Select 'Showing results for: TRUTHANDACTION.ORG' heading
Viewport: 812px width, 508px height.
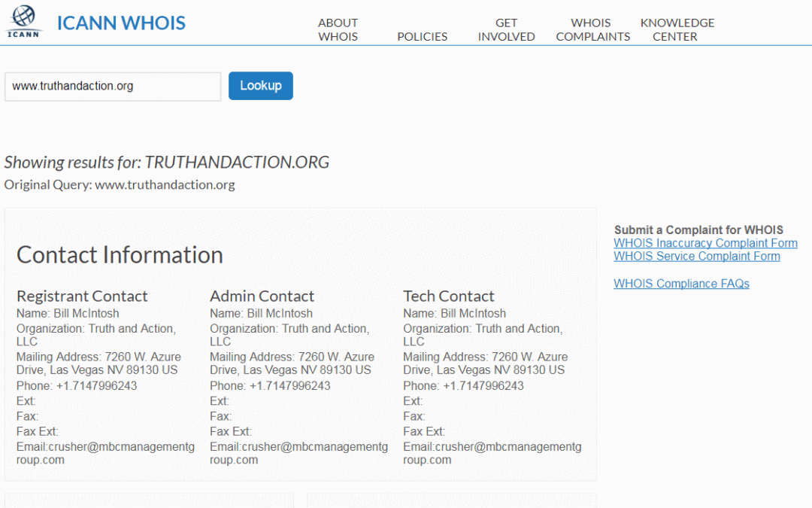click(x=167, y=163)
